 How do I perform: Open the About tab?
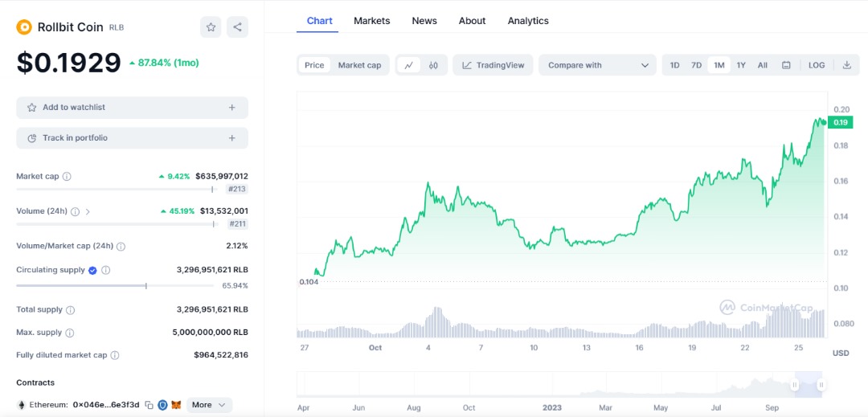pyautogui.click(x=473, y=21)
